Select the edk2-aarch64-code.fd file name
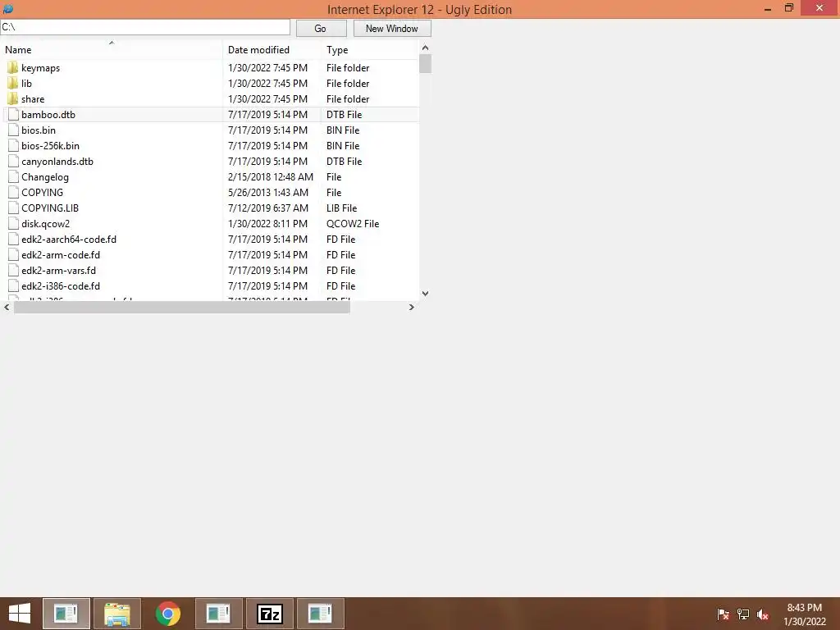840x630 pixels. tap(69, 239)
